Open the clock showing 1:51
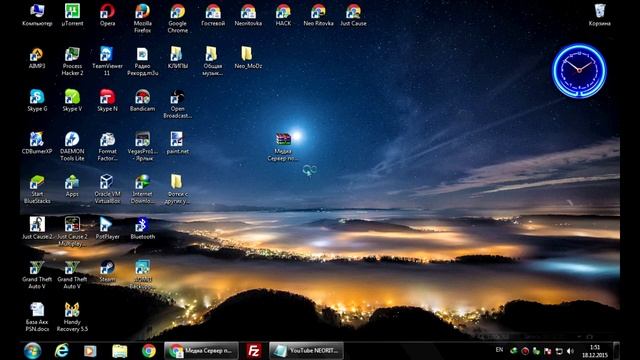The width and height of the screenshot is (640, 360). tap(595, 351)
